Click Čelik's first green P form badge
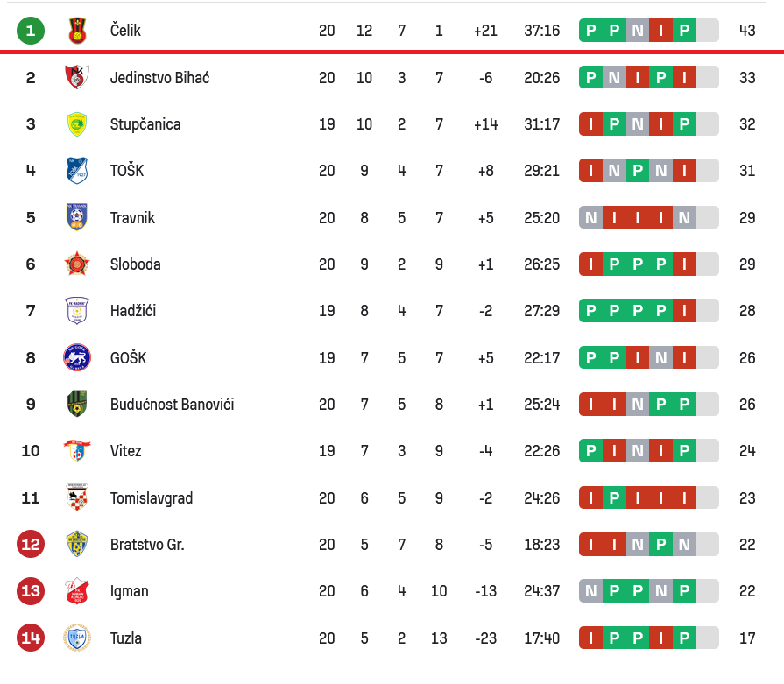The height and width of the screenshot is (684, 784). 590,31
